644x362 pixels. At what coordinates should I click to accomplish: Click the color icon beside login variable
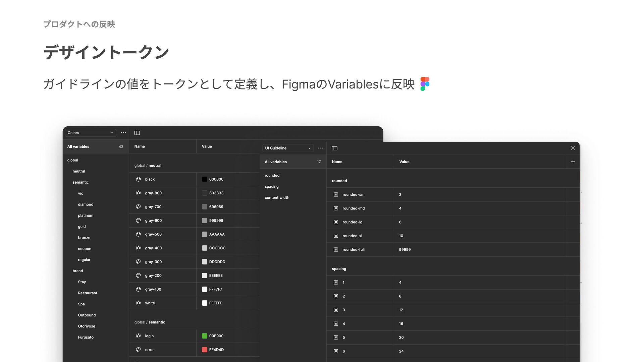[139, 336]
